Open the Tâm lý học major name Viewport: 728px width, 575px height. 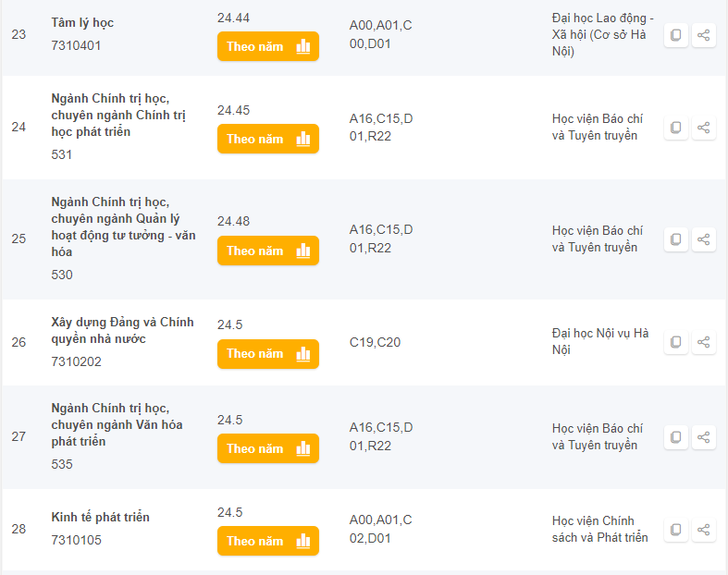tap(82, 22)
